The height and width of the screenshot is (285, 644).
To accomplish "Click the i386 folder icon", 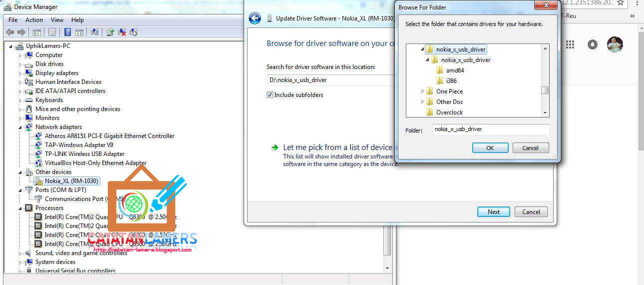I will click(x=440, y=80).
